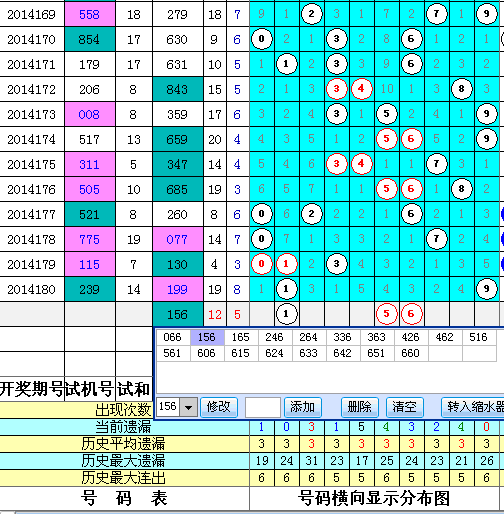Click the red circled 5 in bottom row

[386, 314]
